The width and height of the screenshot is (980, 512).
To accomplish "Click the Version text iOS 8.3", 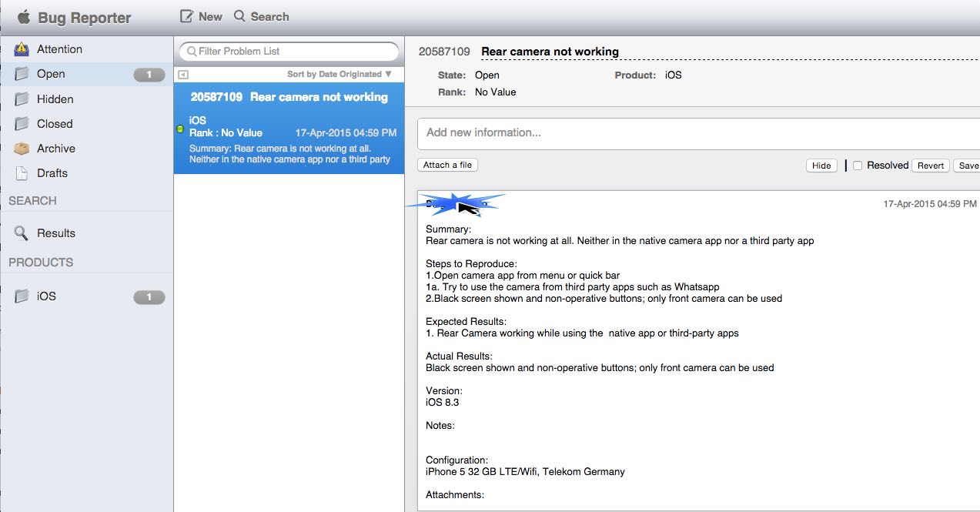I will pos(443,402).
